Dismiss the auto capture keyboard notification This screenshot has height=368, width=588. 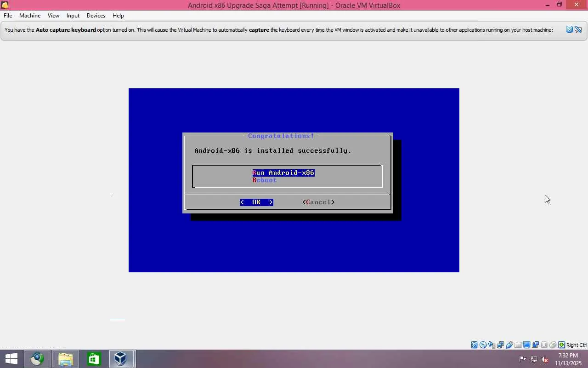coord(569,30)
